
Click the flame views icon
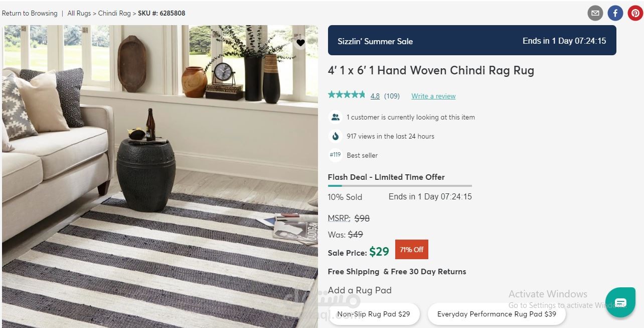[x=335, y=136]
